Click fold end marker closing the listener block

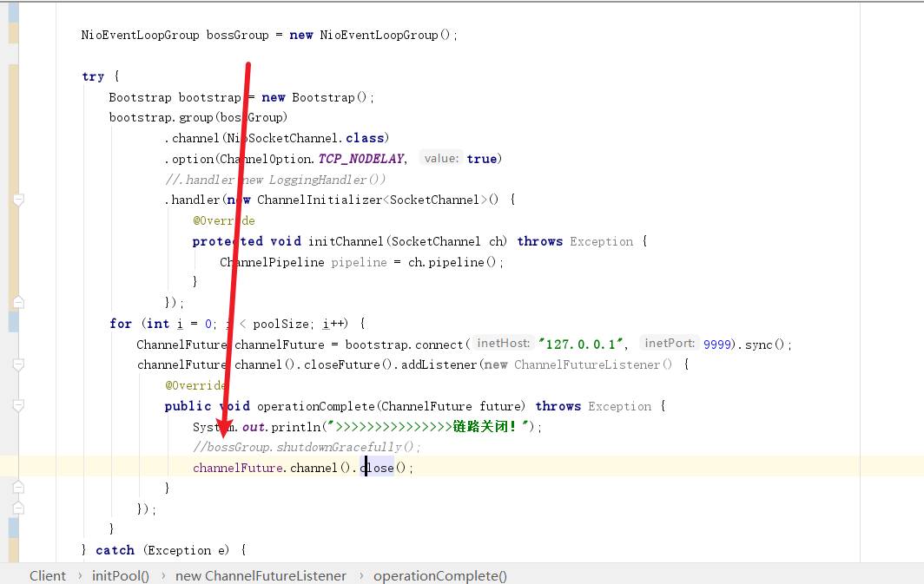tap(18, 509)
